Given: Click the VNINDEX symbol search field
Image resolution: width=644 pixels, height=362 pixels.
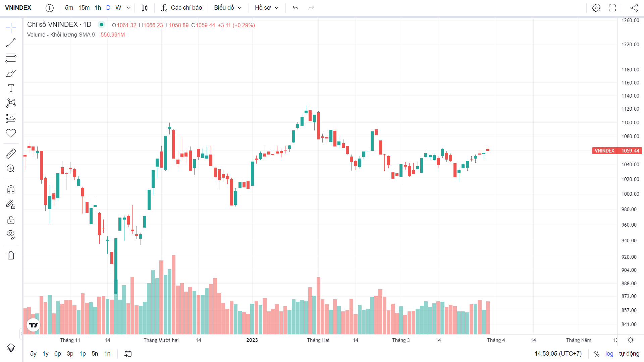Looking at the screenshot, I should [x=18, y=8].
